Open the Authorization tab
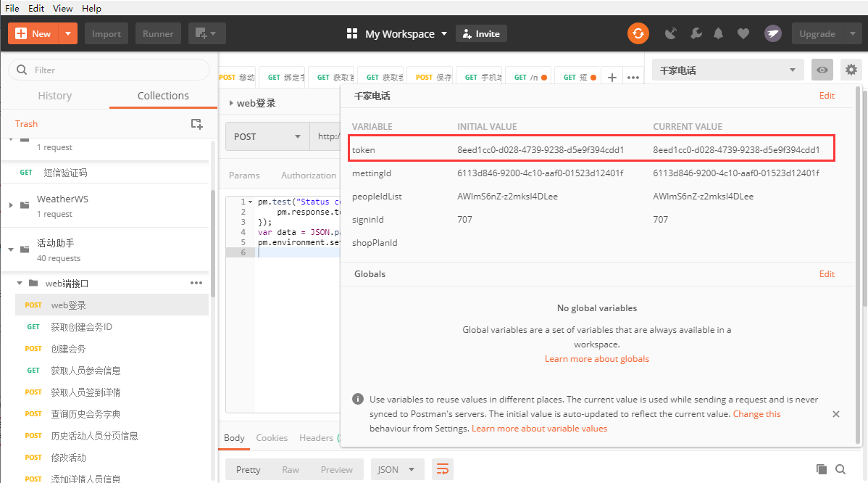 [x=309, y=175]
